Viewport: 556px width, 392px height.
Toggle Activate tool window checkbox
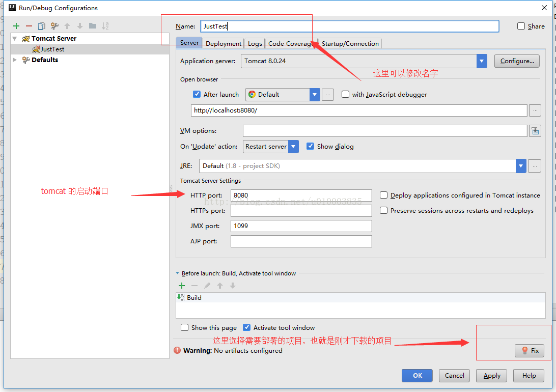246,327
